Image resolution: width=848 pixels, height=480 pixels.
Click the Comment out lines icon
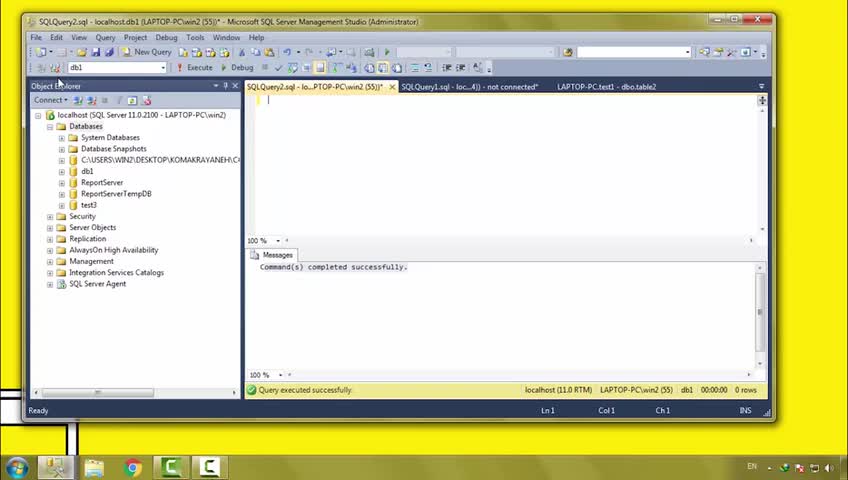414,68
